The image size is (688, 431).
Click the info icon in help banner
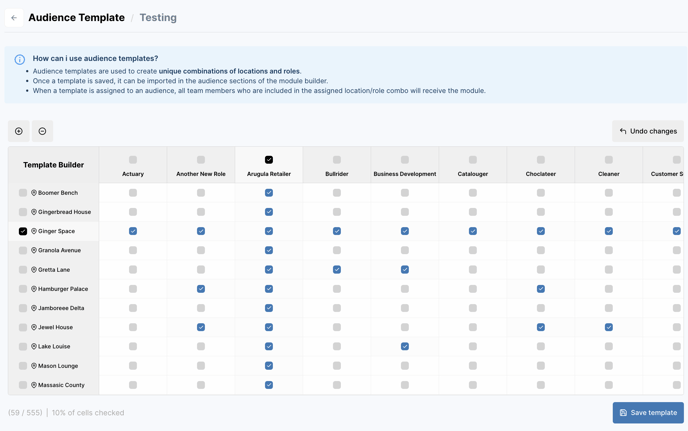pos(20,60)
